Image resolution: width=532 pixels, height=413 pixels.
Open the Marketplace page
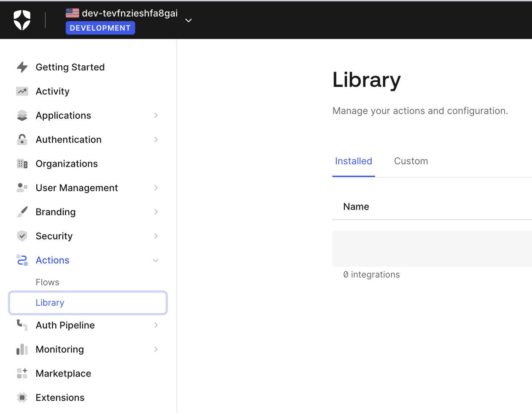pyautogui.click(x=63, y=374)
